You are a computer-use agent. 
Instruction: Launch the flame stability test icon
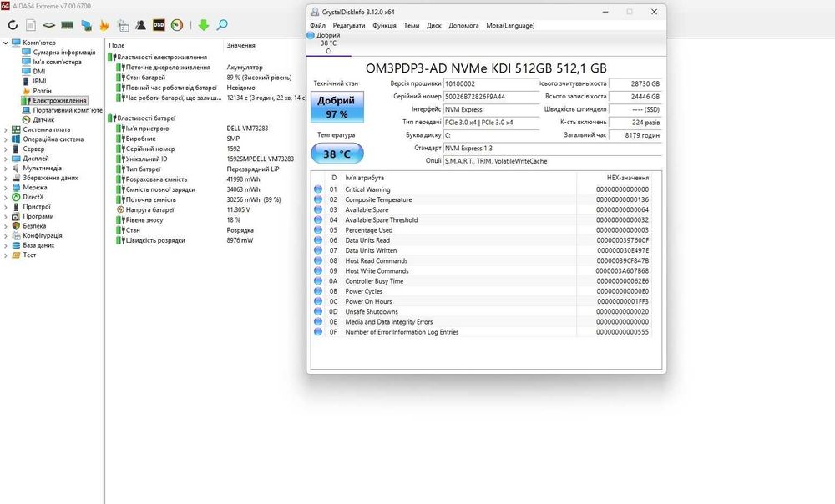click(104, 25)
